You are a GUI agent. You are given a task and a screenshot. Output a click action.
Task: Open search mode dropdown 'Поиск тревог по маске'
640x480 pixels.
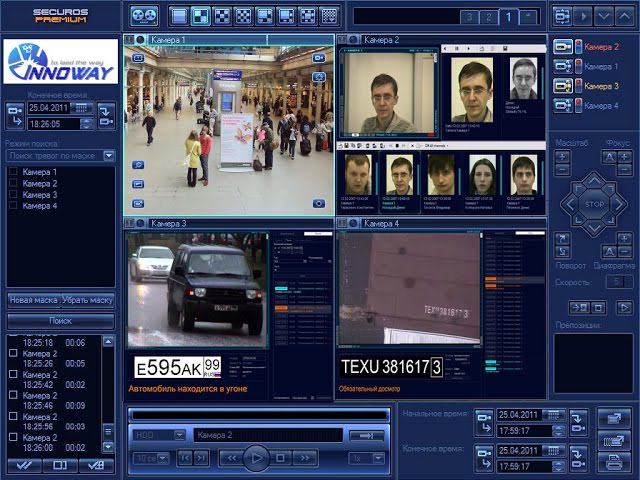coord(109,156)
